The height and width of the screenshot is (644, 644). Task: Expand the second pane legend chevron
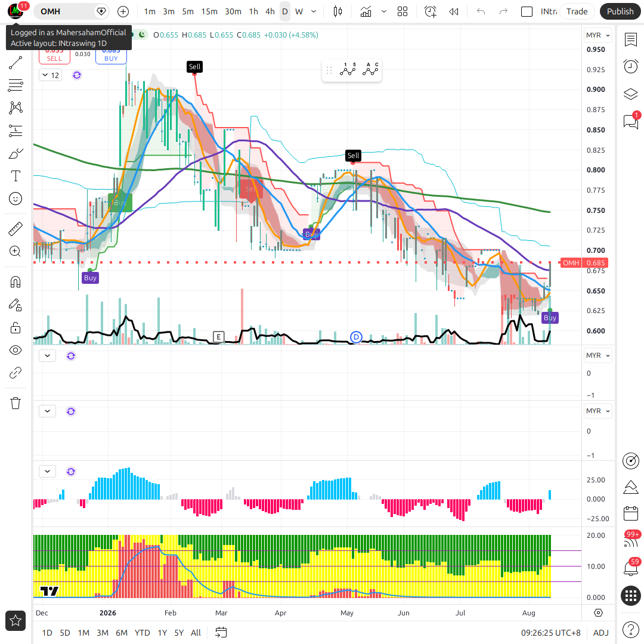pos(47,355)
